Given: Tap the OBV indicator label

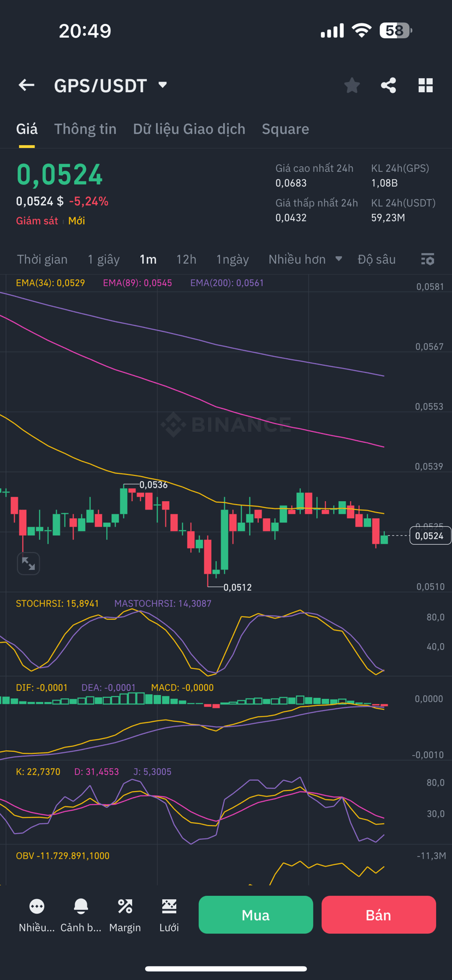Looking at the screenshot, I should pos(63,856).
